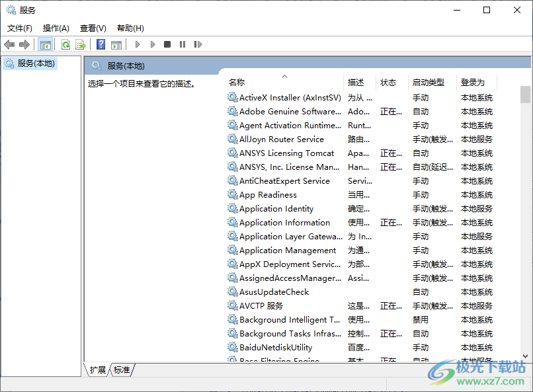
Task: Click the Export List icon
Action: [x=79, y=44]
